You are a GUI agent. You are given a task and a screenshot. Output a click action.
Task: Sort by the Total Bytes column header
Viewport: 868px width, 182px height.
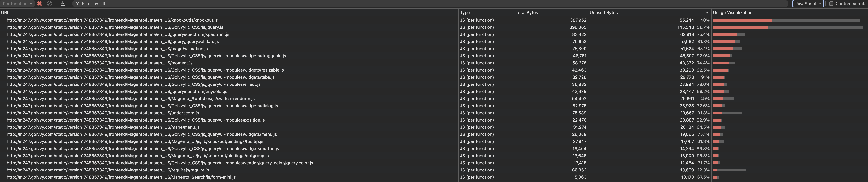527,12
